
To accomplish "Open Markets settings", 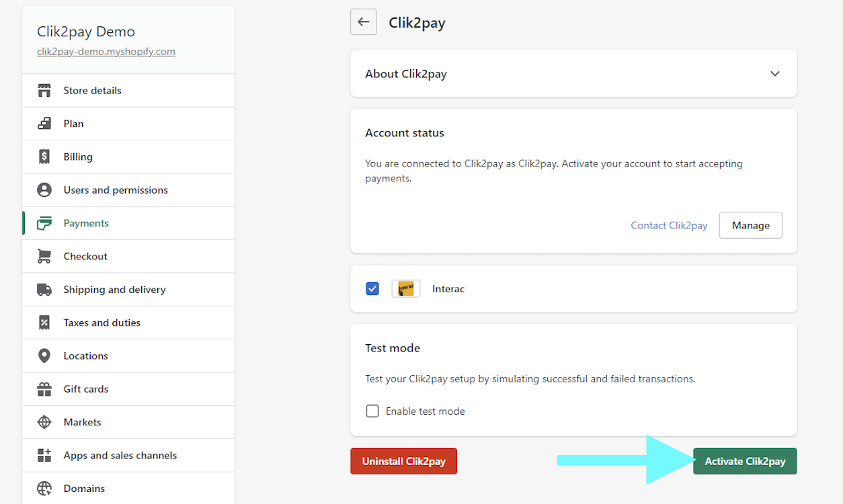I will [x=128, y=422].
